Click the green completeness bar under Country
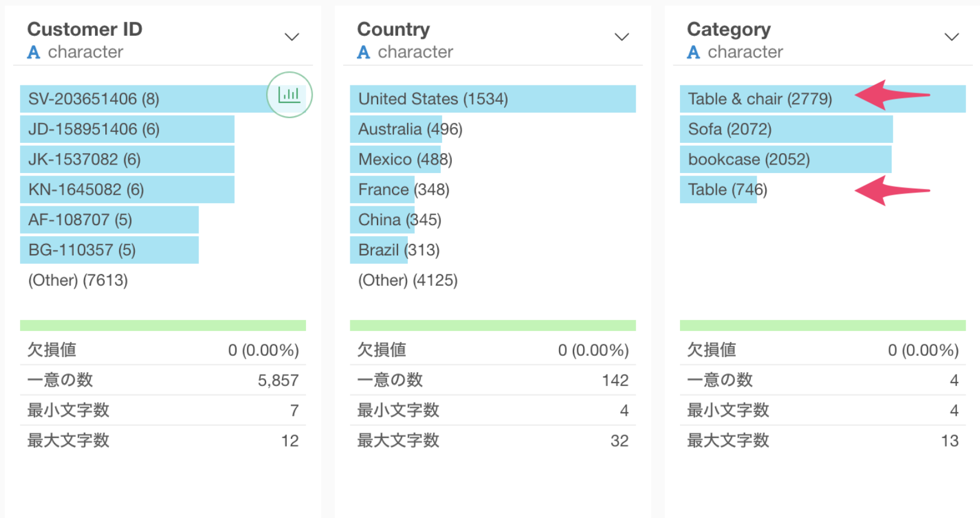Viewport: 980px width, 518px height. coord(493,326)
